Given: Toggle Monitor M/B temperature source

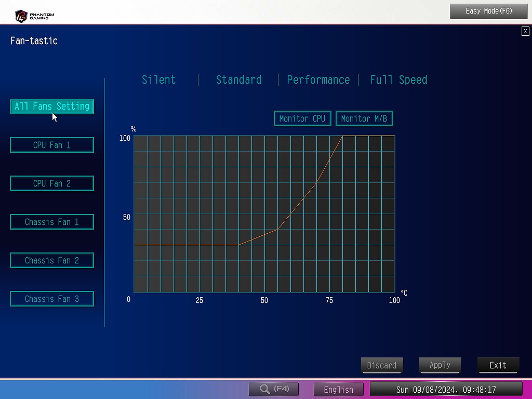Looking at the screenshot, I should click(364, 118).
